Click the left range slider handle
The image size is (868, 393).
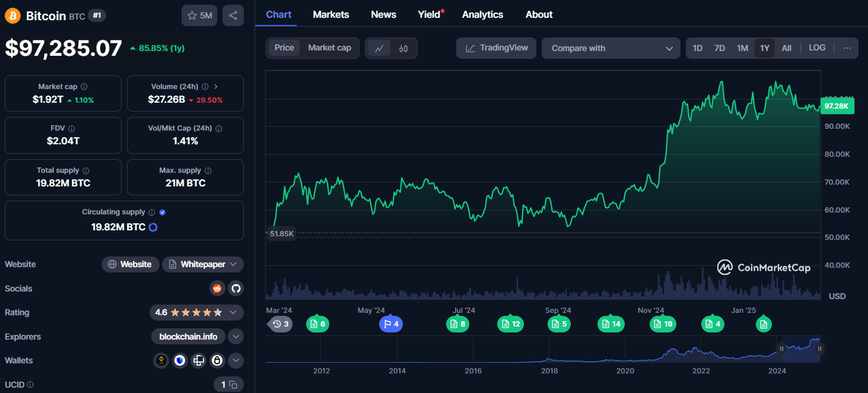(x=781, y=349)
